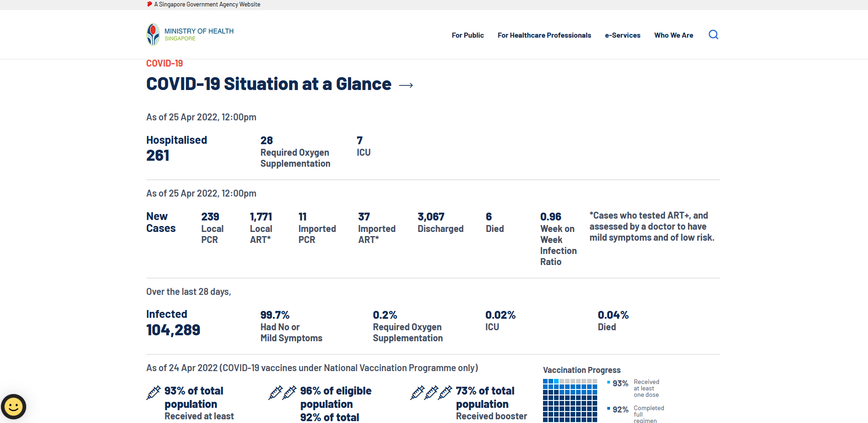
Task: Click the arrow beside Situation at a Glance
Action: coord(406,85)
